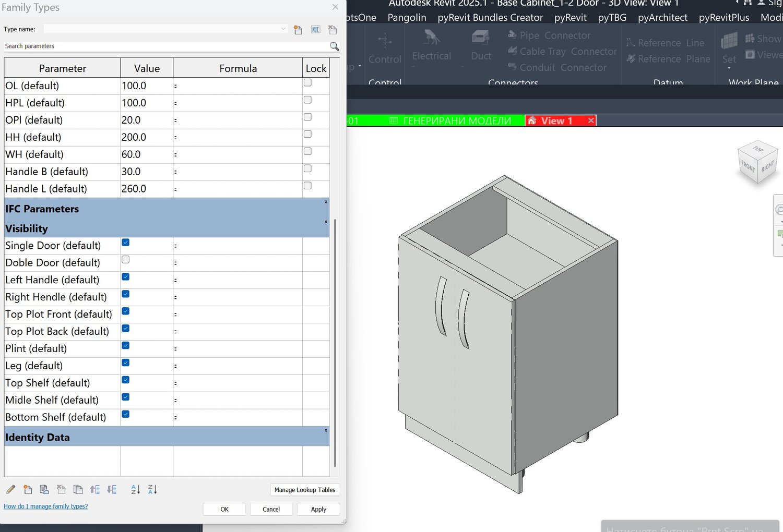Tick the Lock checkbox for OL

[x=308, y=83]
